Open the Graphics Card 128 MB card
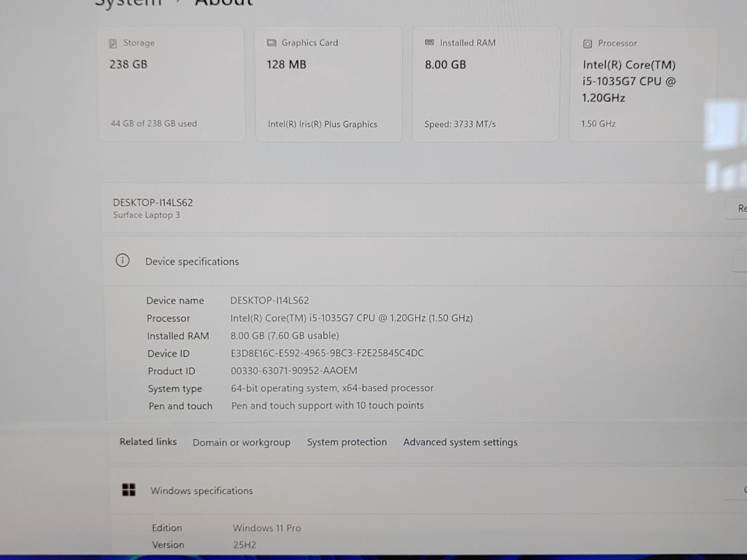The height and width of the screenshot is (560, 747). pos(329,84)
